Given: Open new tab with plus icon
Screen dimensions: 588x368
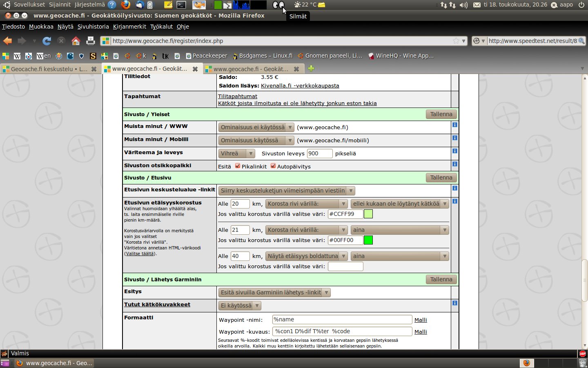Looking at the screenshot, I should [311, 69].
